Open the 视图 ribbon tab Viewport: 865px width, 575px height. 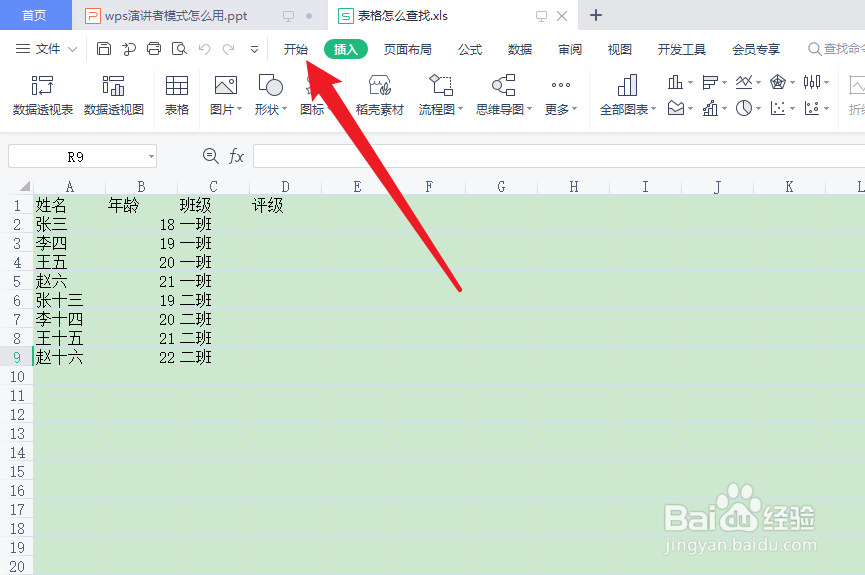pyautogui.click(x=620, y=49)
